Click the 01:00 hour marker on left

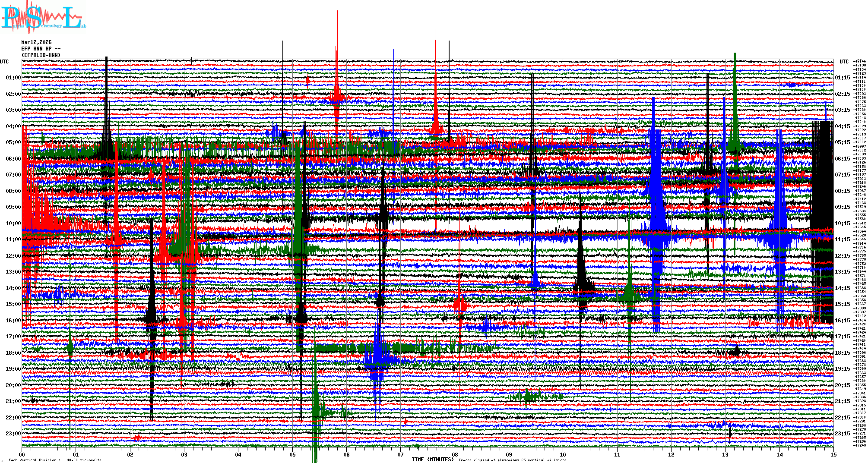(13, 78)
